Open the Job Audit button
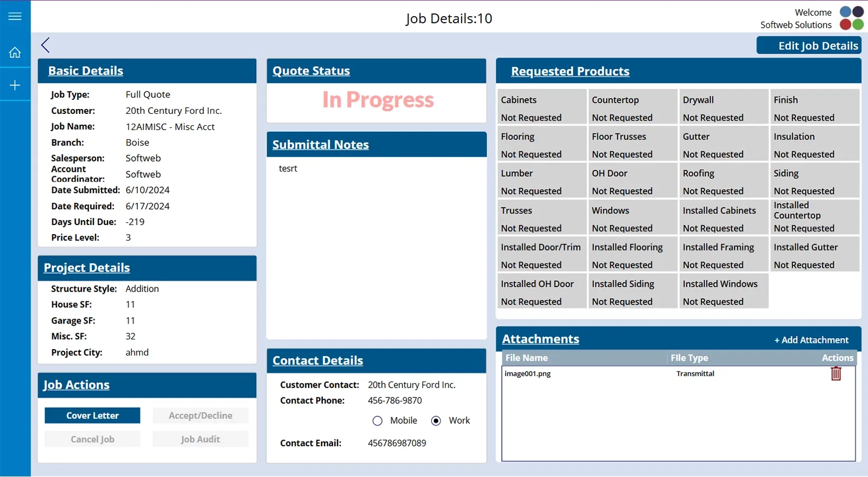868x477 pixels. click(x=200, y=440)
